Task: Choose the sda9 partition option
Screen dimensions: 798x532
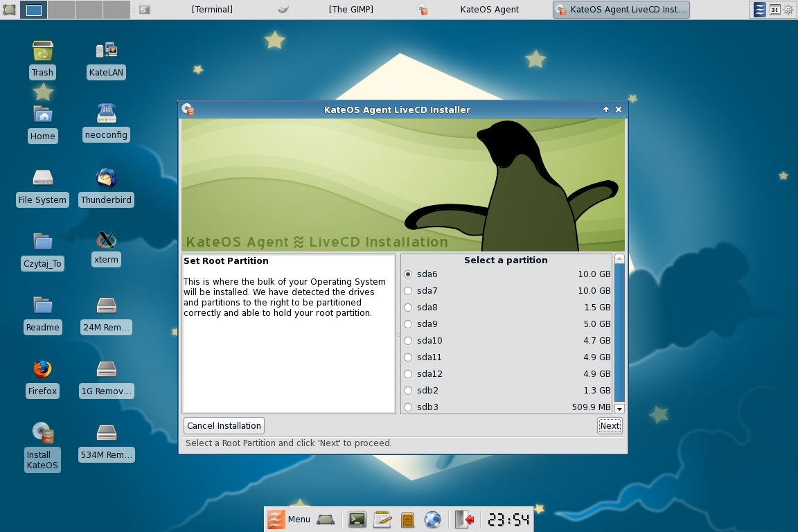Action: click(x=407, y=324)
